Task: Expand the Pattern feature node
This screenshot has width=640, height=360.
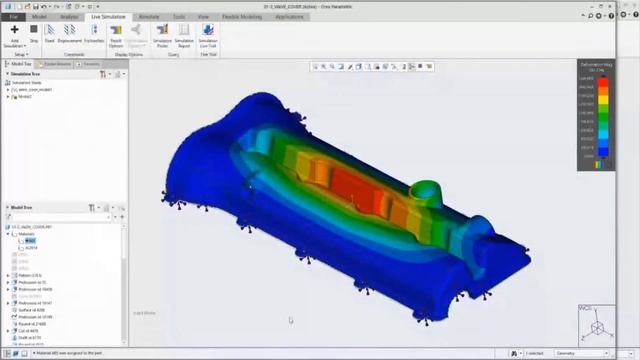Action: [8, 276]
